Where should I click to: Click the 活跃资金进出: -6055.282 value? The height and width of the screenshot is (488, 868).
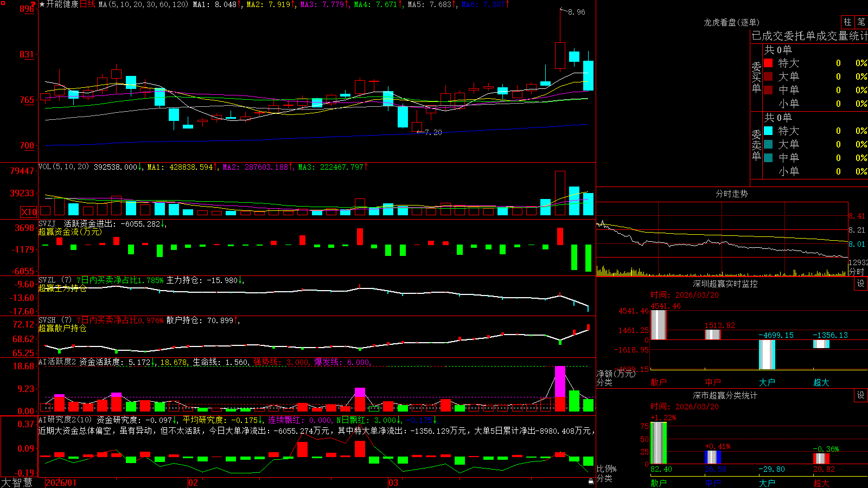point(112,224)
